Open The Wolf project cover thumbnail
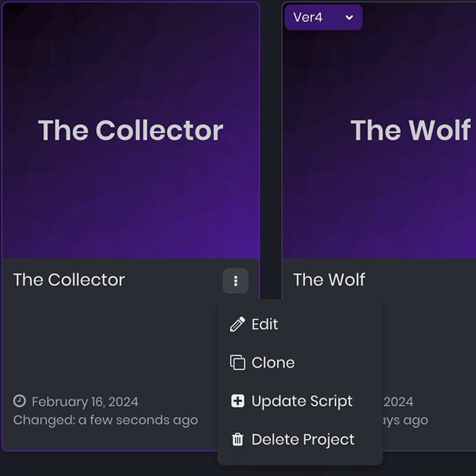The height and width of the screenshot is (476, 476). pyautogui.click(x=379, y=130)
